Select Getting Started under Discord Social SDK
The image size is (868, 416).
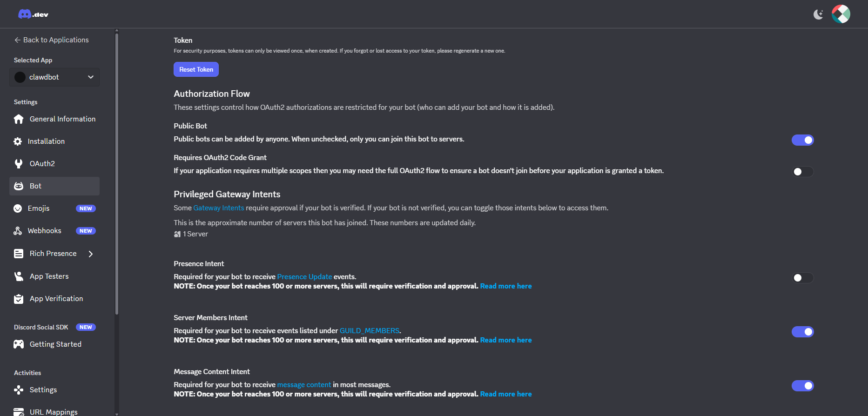(55, 344)
